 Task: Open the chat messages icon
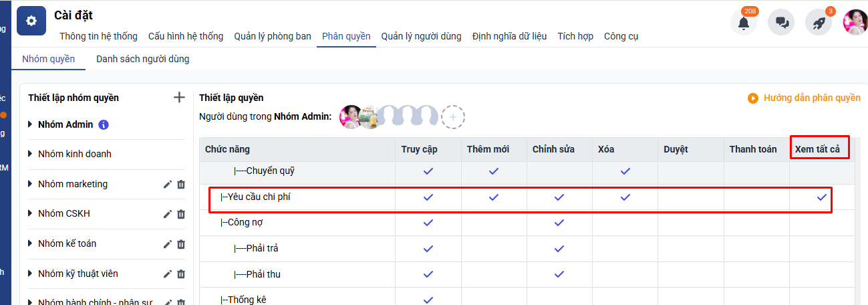781,23
